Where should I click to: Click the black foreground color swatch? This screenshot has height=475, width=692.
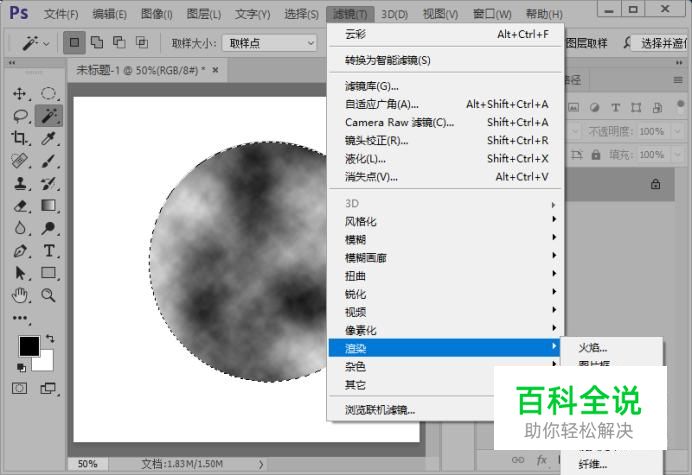[29, 346]
